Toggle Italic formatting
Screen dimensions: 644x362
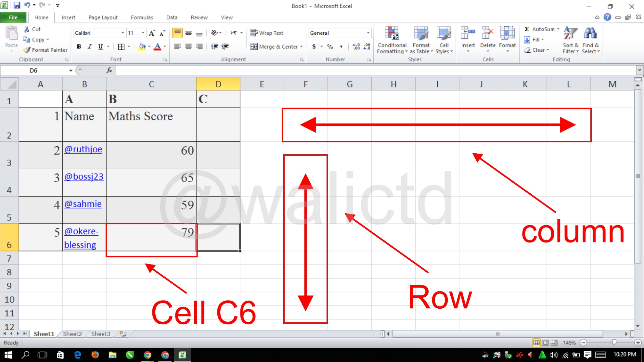click(x=90, y=47)
